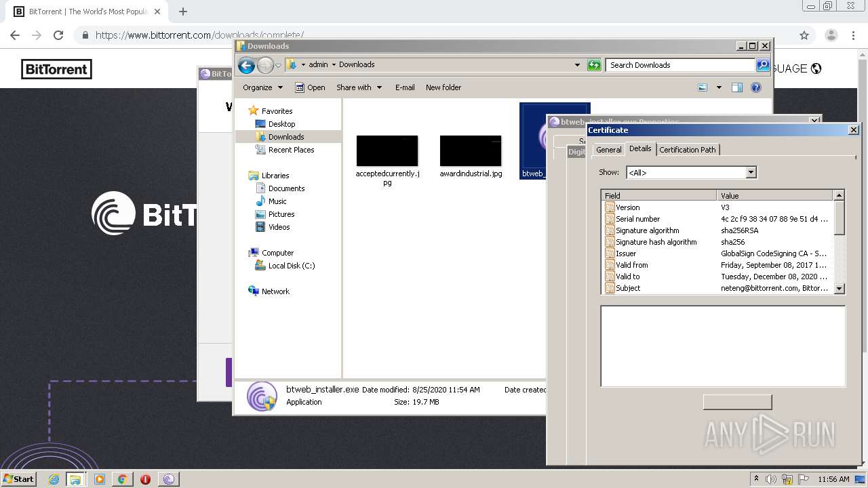Open the Documents library
This screenshot has height=488, width=868.
tap(286, 188)
